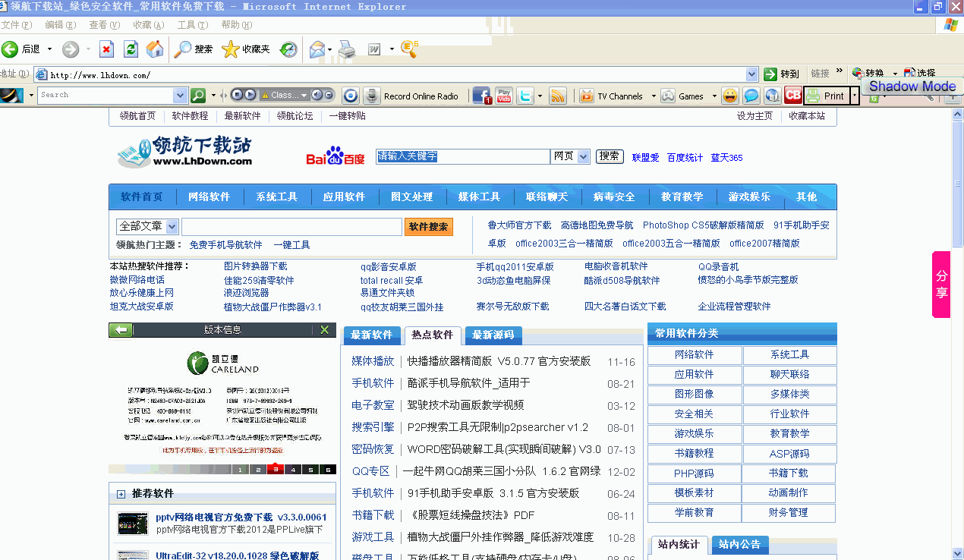Click Record Online Radio microphone icon

click(x=371, y=96)
